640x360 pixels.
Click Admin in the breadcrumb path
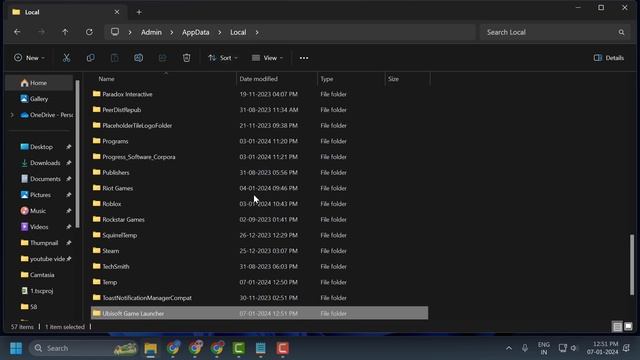coord(151,32)
